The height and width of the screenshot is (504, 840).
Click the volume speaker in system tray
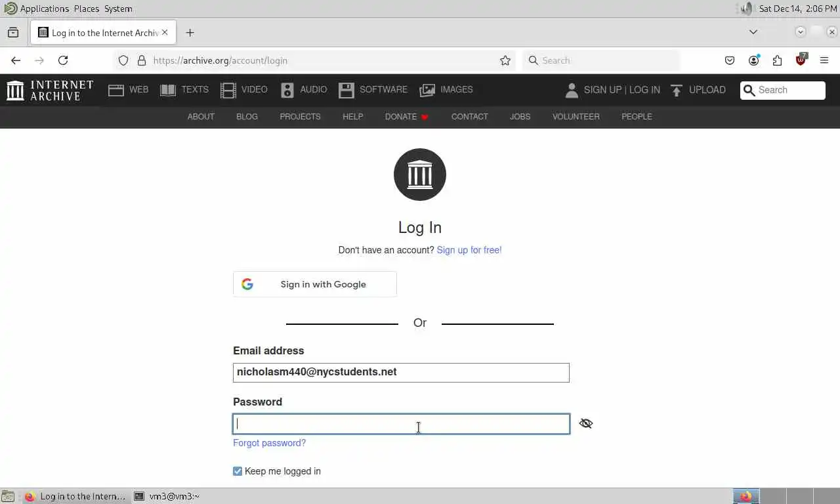coord(745,9)
